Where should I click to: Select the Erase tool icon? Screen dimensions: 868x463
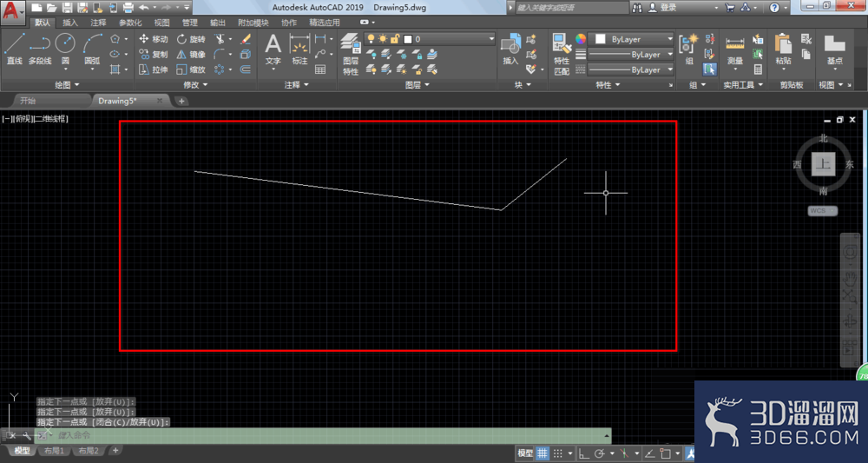click(246, 39)
